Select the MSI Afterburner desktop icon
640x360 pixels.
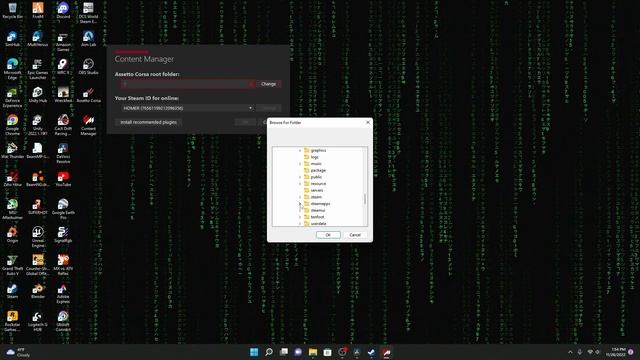coord(12,209)
